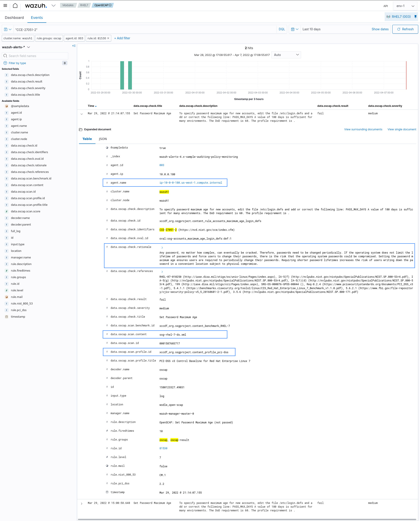The image size is (420, 521).
Task: Select the Events tab
Action: coord(37,17)
